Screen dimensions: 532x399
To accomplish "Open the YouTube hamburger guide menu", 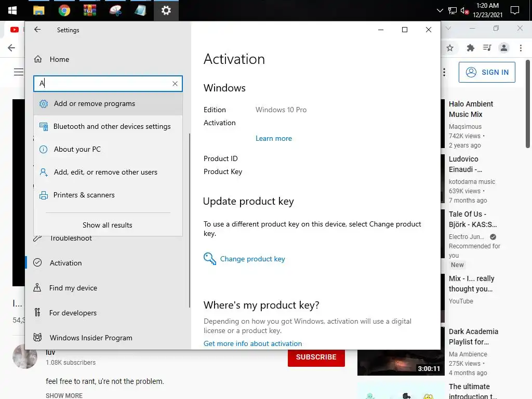I will [x=18, y=72].
